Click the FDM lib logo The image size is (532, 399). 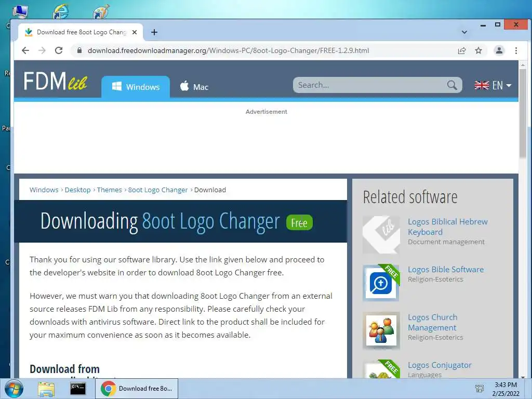pos(55,82)
